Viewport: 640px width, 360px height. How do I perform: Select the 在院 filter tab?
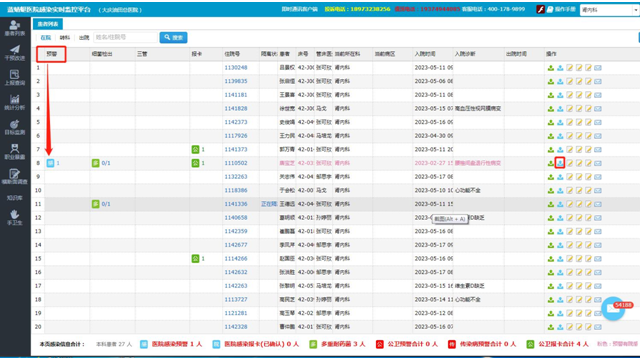point(46,38)
